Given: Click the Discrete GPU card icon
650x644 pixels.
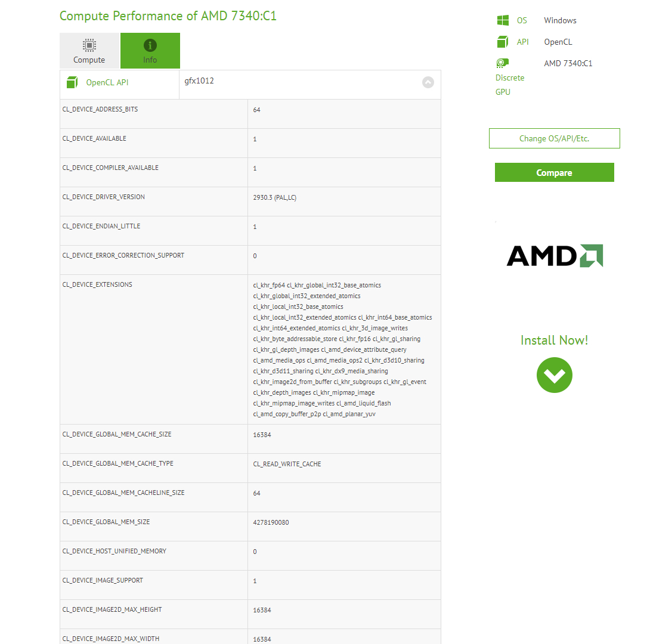Looking at the screenshot, I should point(503,63).
